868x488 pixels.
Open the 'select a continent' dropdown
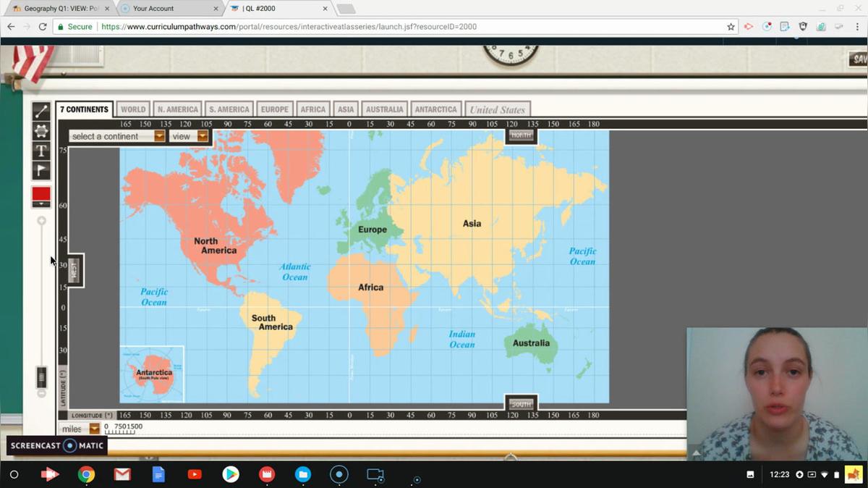pyautogui.click(x=118, y=136)
